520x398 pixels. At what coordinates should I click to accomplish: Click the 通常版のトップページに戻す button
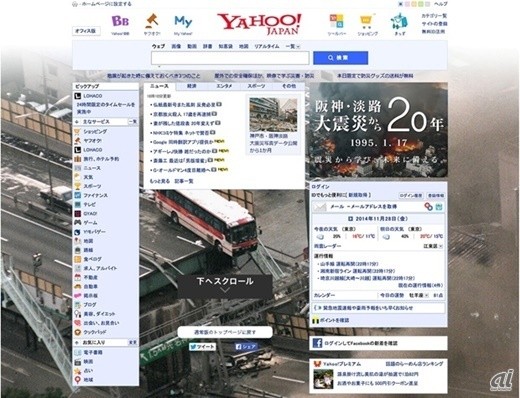pyautogui.click(x=225, y=332)
